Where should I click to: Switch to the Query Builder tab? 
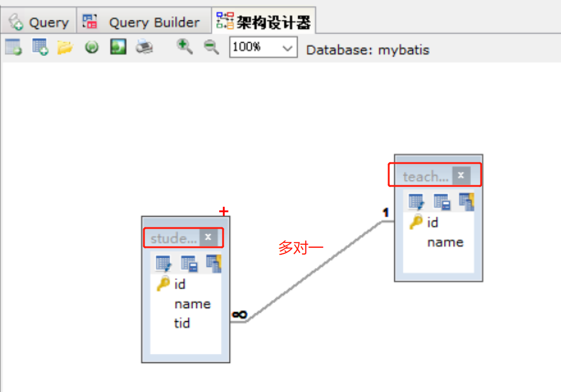tap(143, 20)
